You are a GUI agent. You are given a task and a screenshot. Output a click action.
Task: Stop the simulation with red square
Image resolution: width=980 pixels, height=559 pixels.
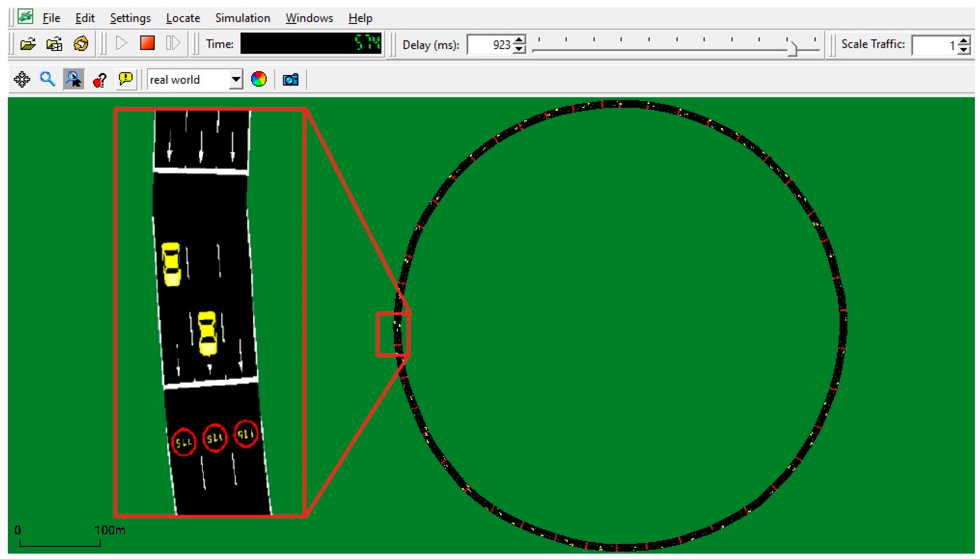coord(147,43)
